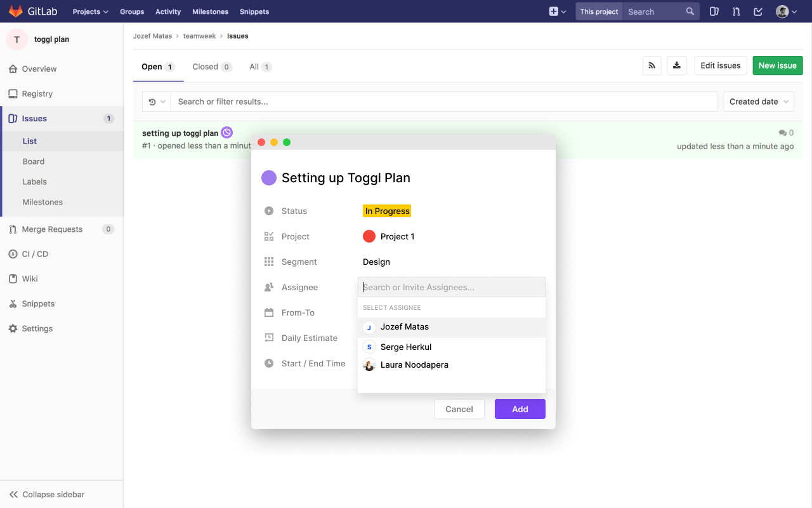Click the Toggl Plan icon beside issue title

226,133
